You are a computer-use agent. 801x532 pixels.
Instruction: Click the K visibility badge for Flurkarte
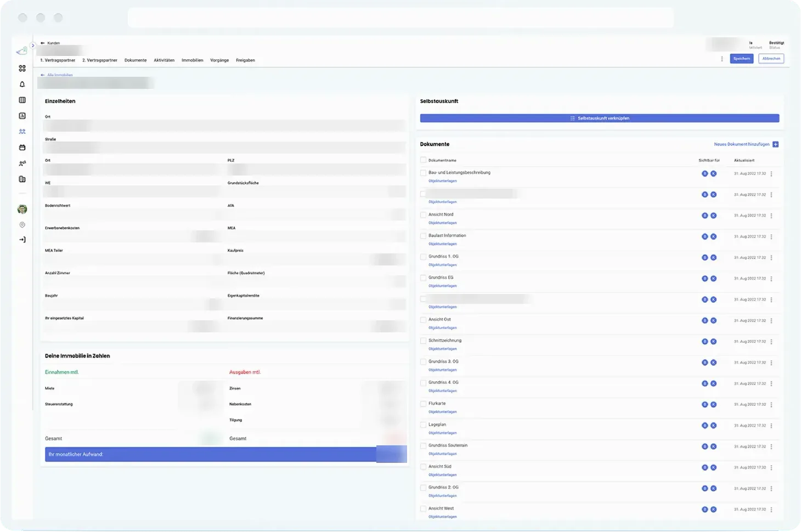[714, 404]
